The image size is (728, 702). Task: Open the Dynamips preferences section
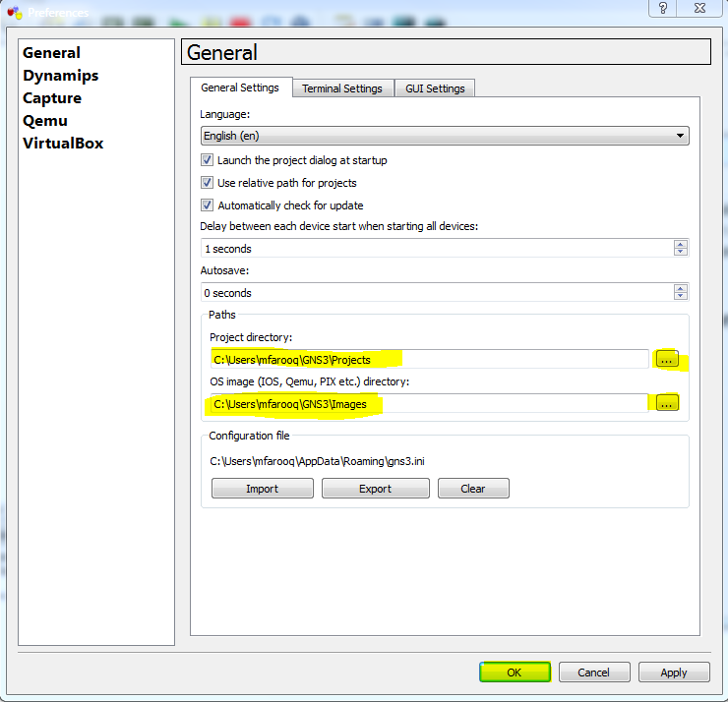click(61, 76)
